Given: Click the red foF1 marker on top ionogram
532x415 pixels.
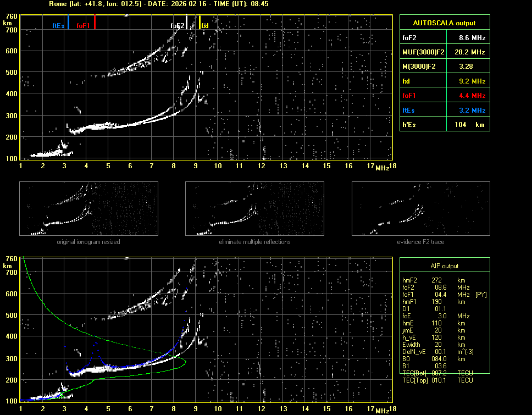Looking at the screenshot, I should tap(95, 23).
